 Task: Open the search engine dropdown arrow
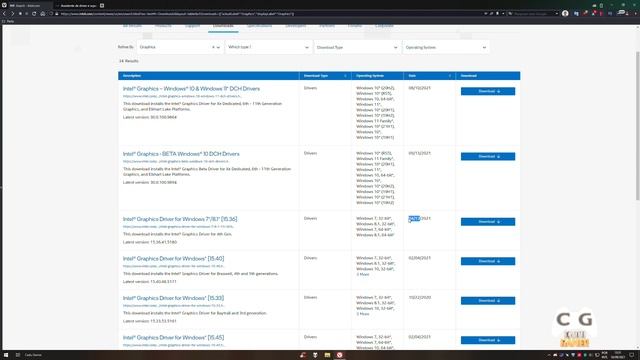click(557, 13)
